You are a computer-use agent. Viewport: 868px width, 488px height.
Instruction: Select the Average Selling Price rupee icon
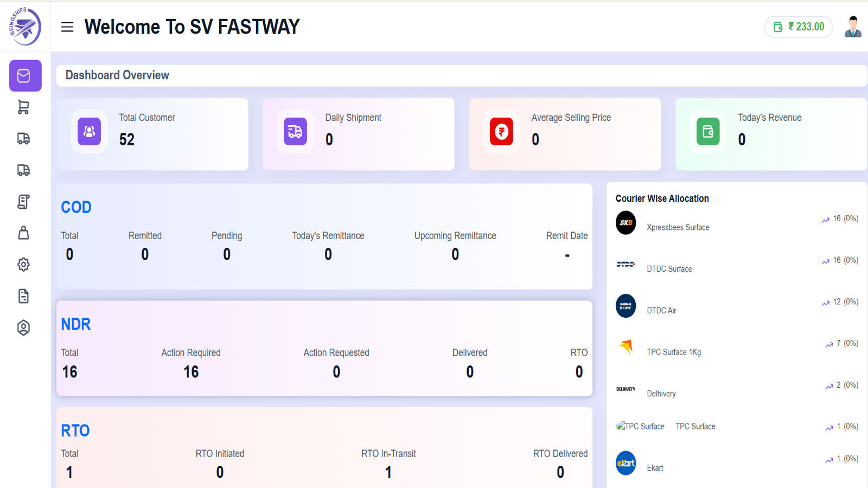click(x=501, y=131)
